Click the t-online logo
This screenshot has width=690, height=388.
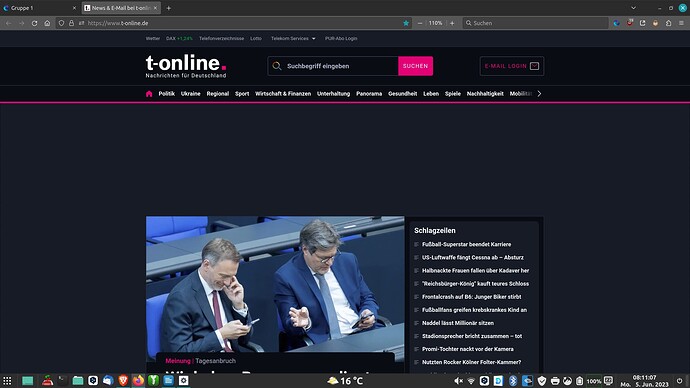[186, 66]
